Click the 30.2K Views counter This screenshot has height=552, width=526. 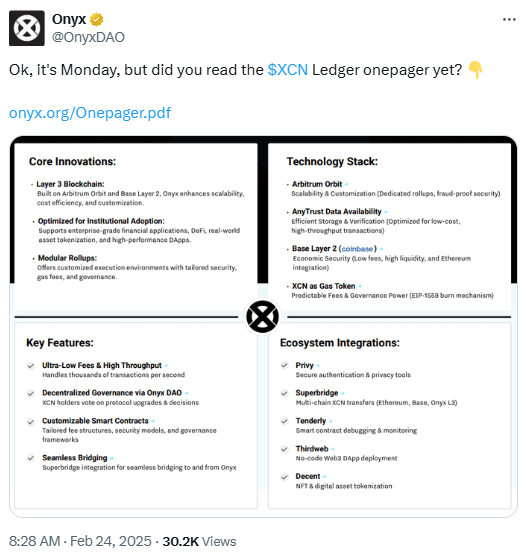[199, 541]
